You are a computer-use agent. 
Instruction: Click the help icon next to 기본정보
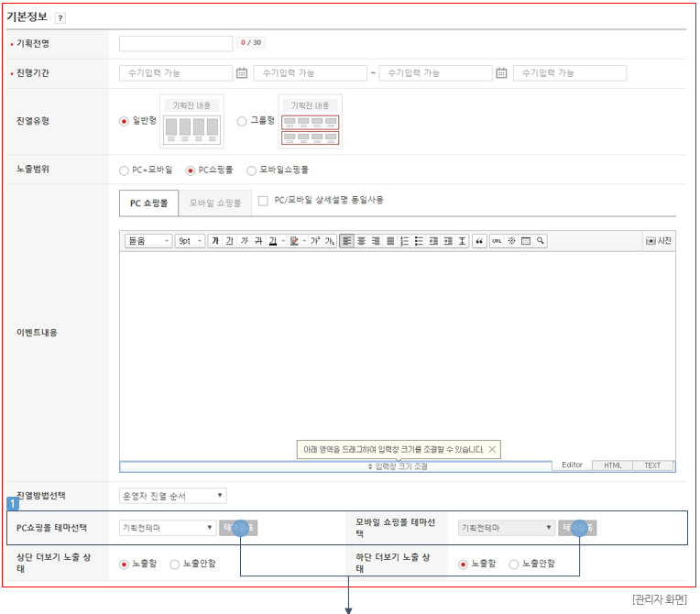[60, 18]
